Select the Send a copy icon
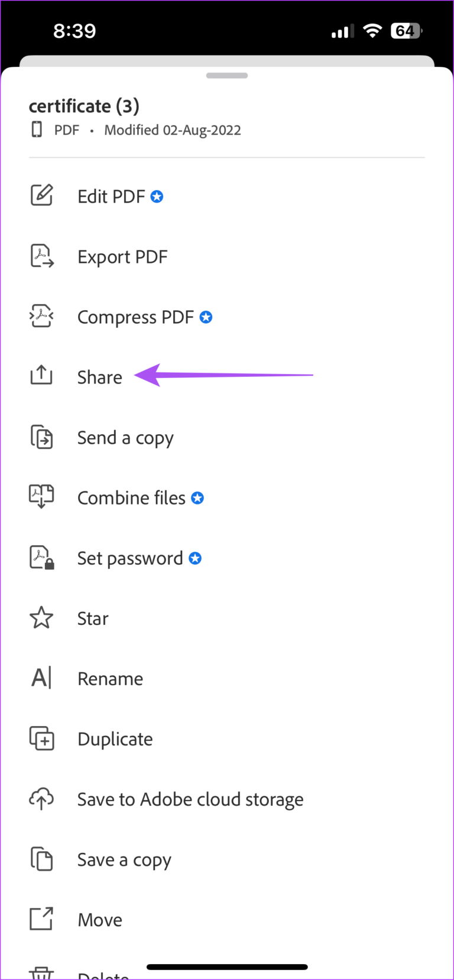 click(x=41, y=437)
